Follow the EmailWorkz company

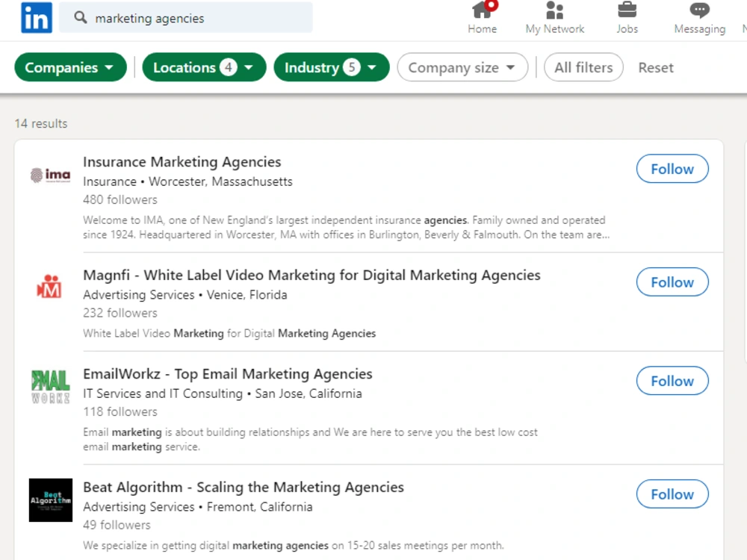coord(672,381)
